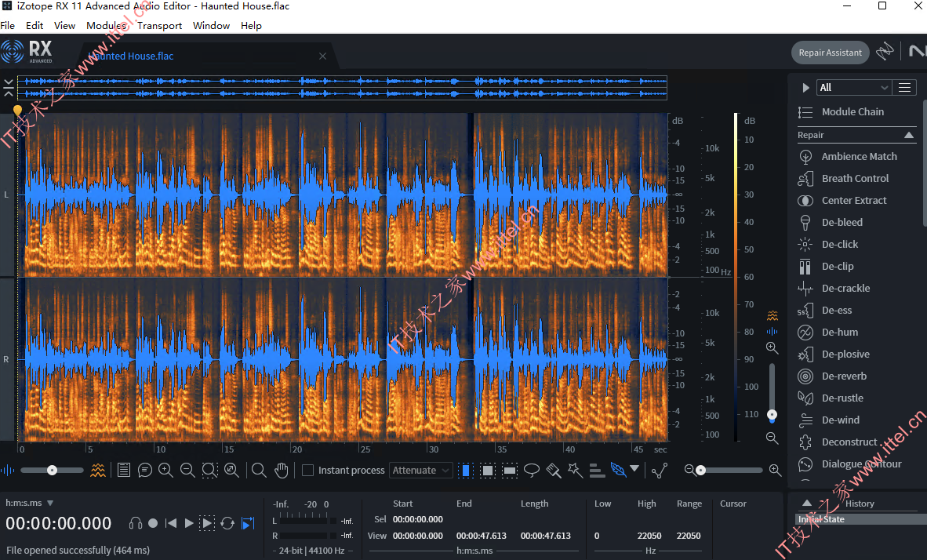Zoom out to full view
This screenshot has width=927, height=560.
[232, 470]
